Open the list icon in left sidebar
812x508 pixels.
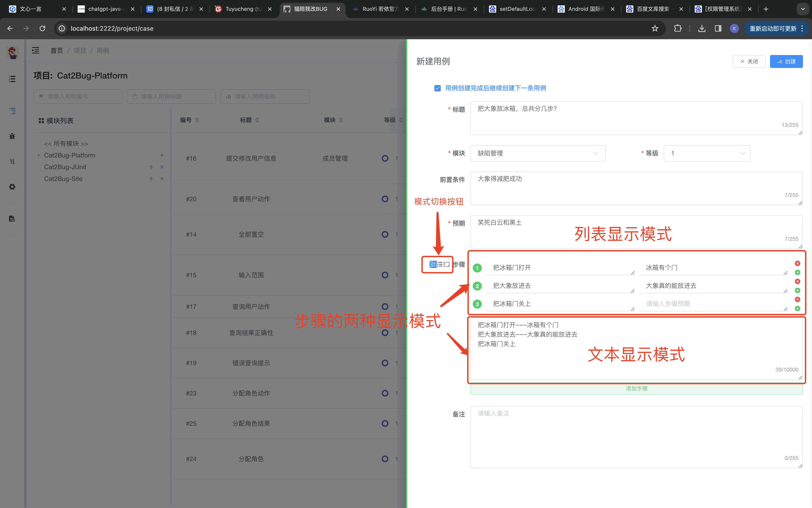tap(12, 79)
